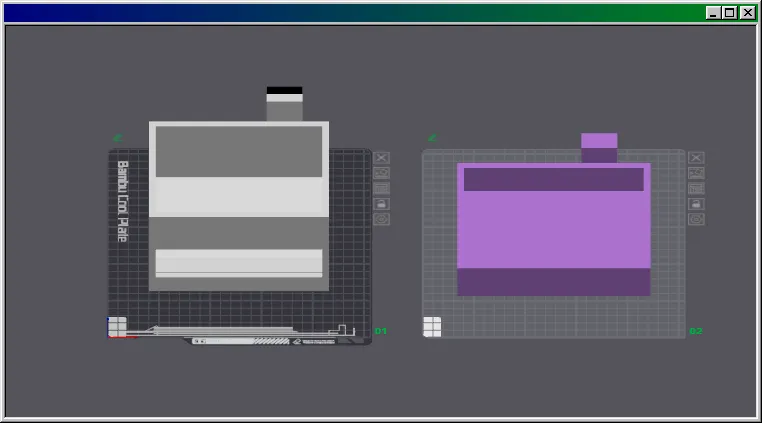
Task: Open plate 02 settings icon
Action: point(696,219)
